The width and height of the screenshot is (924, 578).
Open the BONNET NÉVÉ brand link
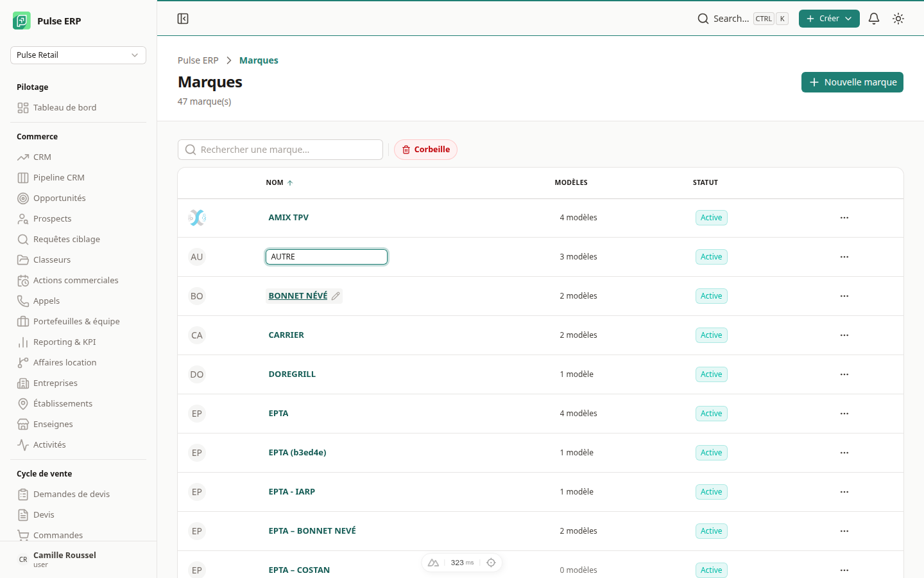coord(298,296)
